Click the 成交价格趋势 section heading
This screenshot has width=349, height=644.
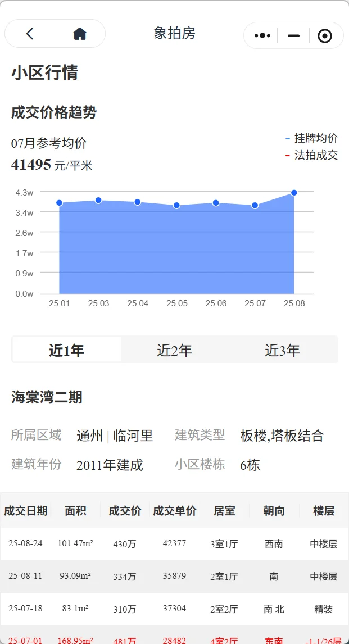pyautogui.click(x=54, y=112)
